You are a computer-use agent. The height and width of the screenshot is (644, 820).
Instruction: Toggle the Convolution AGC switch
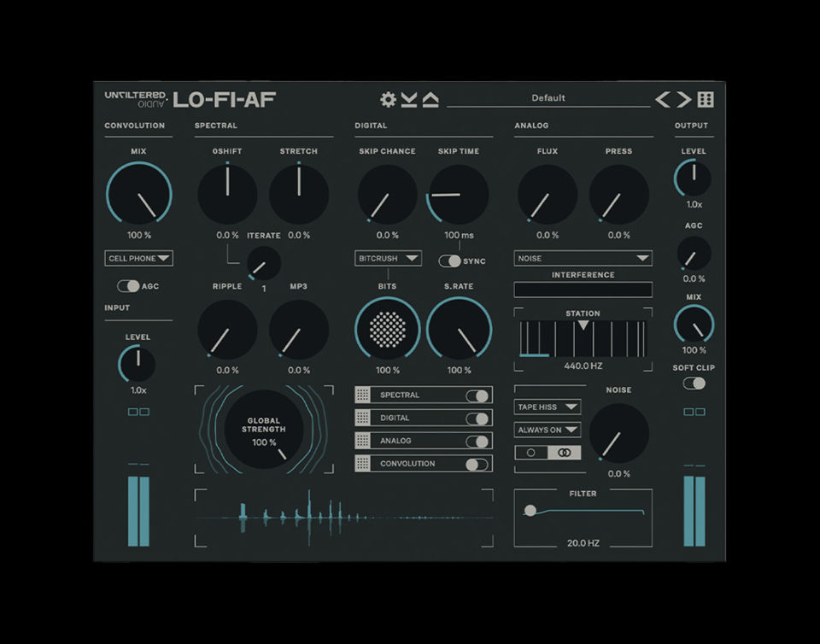click(128, 286)
